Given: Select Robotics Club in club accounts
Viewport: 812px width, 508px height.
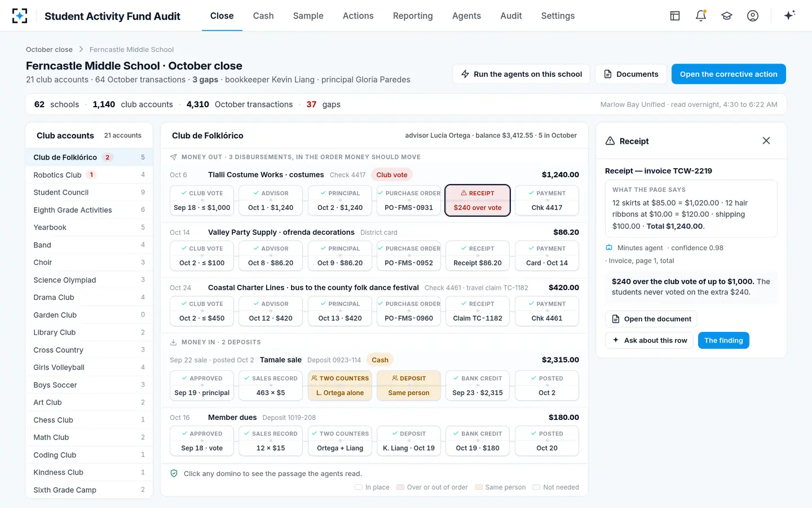Looking at the screenshot, I should point(89,175).
